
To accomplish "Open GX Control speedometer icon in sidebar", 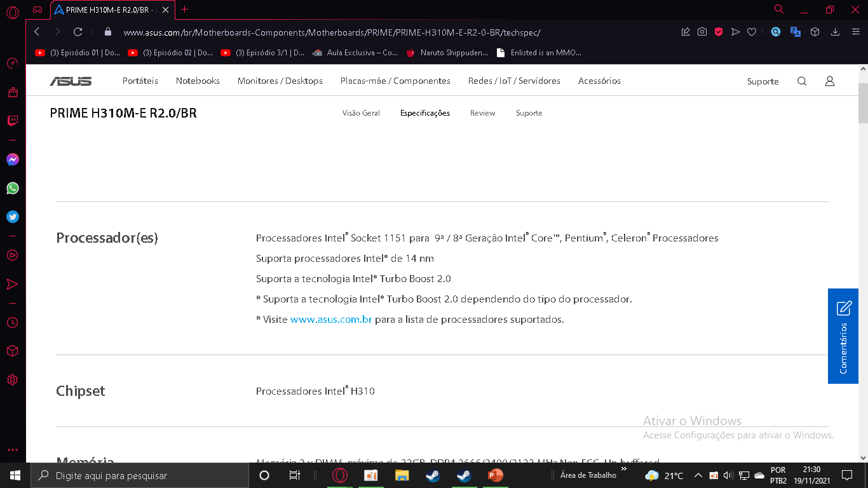I will tap(12, 63).
